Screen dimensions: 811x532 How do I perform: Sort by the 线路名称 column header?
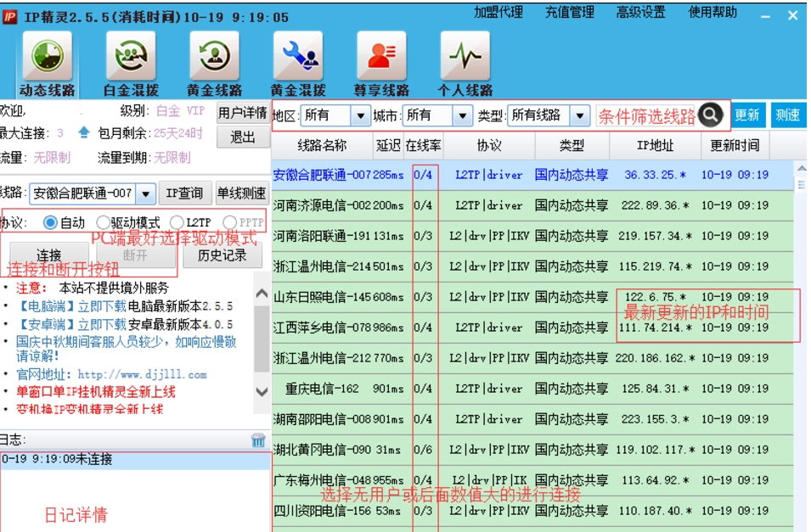pos(322,146)
